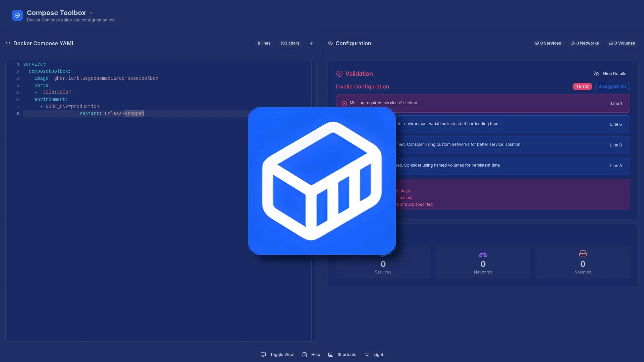644x362 pixels.
Task: Click the error icon in the missing services row
Action: tap(344, 104)
